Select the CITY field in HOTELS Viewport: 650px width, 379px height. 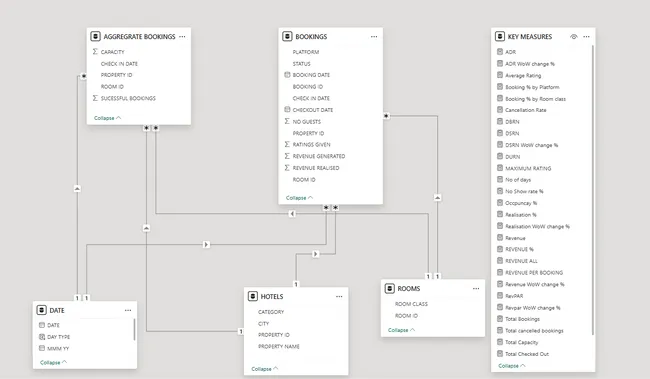(x=264, y=323)
